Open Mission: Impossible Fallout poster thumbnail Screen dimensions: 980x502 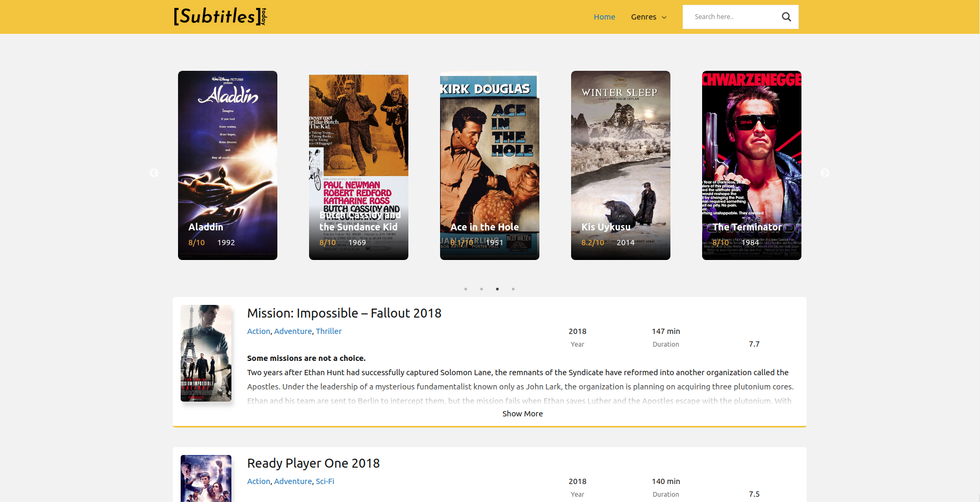[x=206, y=353]
